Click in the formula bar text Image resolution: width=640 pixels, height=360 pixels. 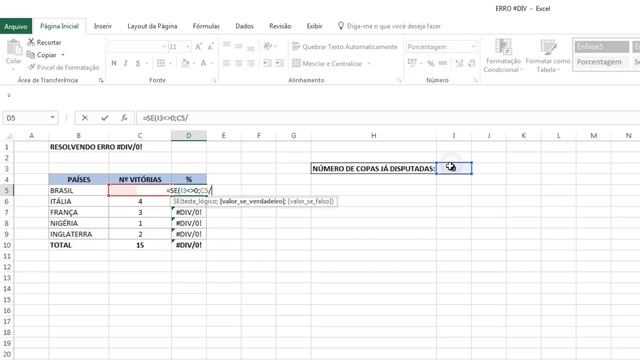165,118
